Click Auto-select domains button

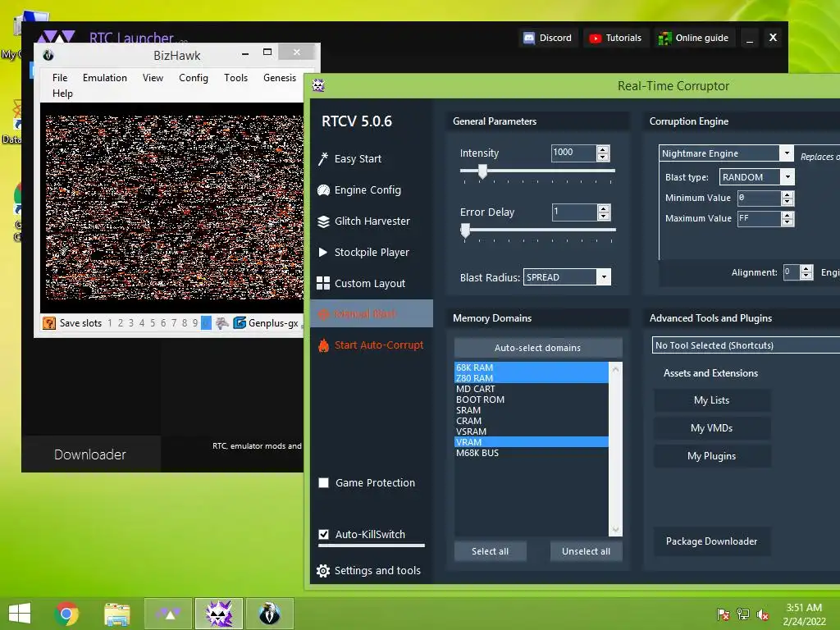coord(538,348)
